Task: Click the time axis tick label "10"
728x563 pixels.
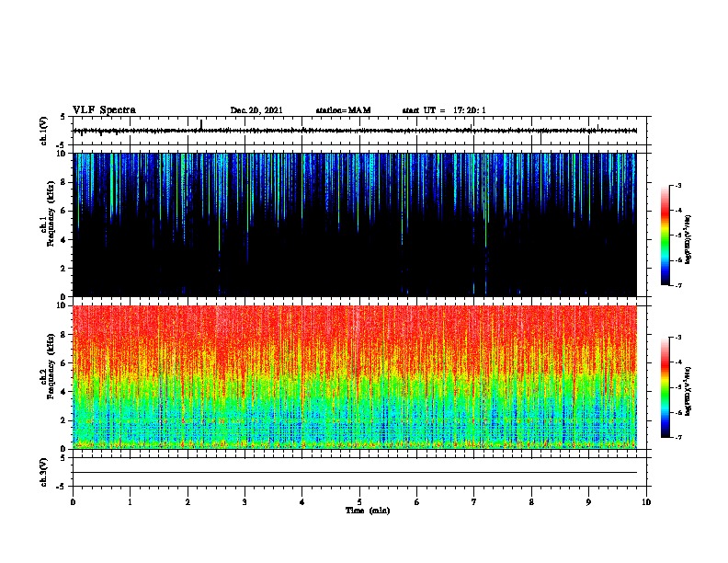Action: pos(646,502)
